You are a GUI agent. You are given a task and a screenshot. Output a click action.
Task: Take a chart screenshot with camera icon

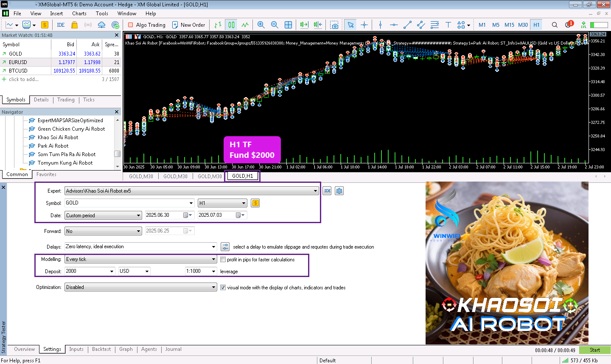coord(334,25)
